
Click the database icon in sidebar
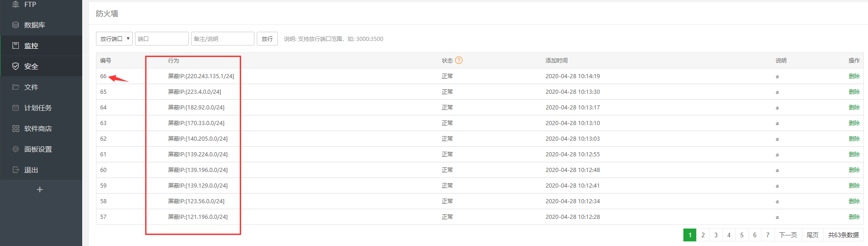click(16, 25)
